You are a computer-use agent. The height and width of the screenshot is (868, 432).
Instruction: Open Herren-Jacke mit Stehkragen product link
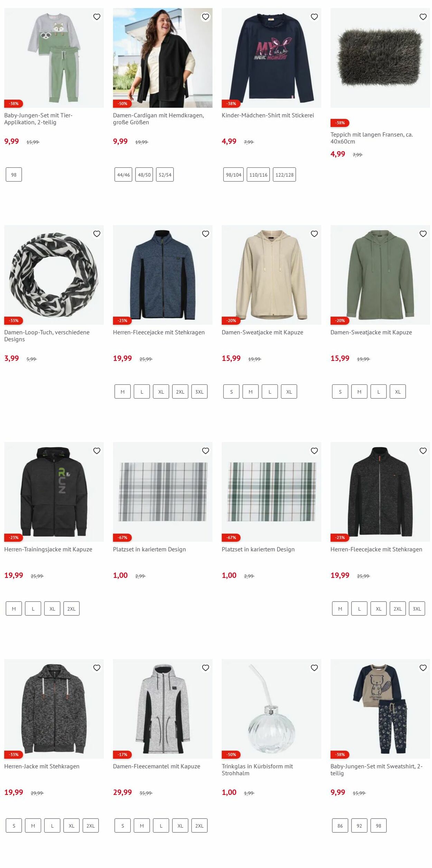tap(42, 766)
